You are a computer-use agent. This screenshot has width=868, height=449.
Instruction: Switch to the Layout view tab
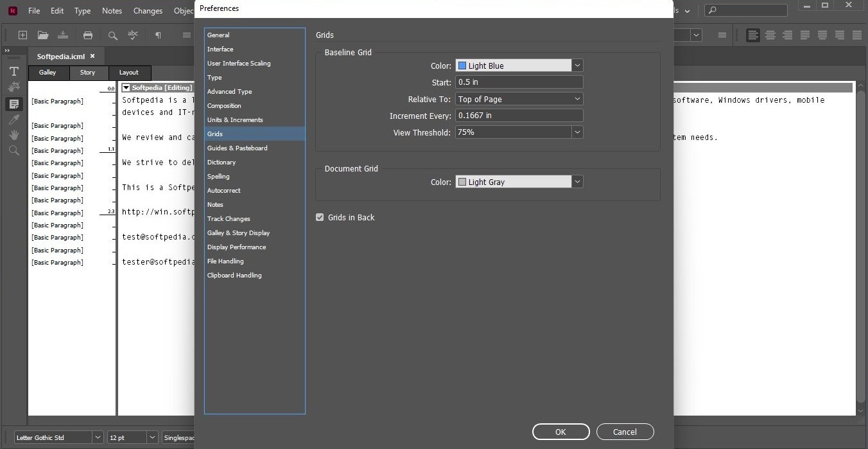point(128,73)
